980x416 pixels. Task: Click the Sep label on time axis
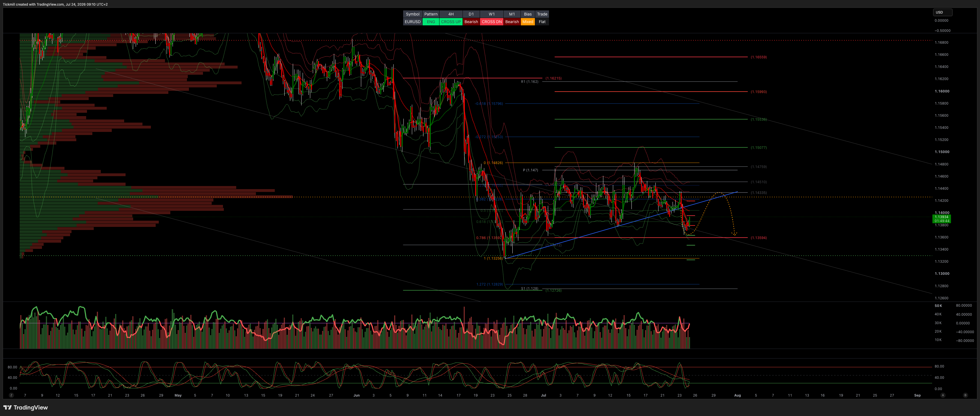click(917, 395)
